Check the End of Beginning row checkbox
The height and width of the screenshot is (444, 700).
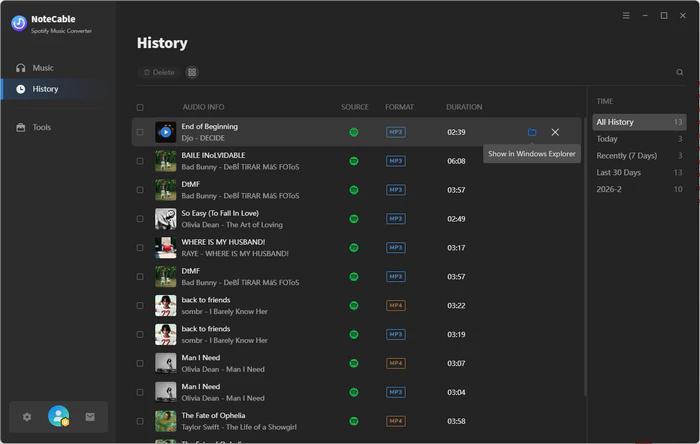(140, 132)
